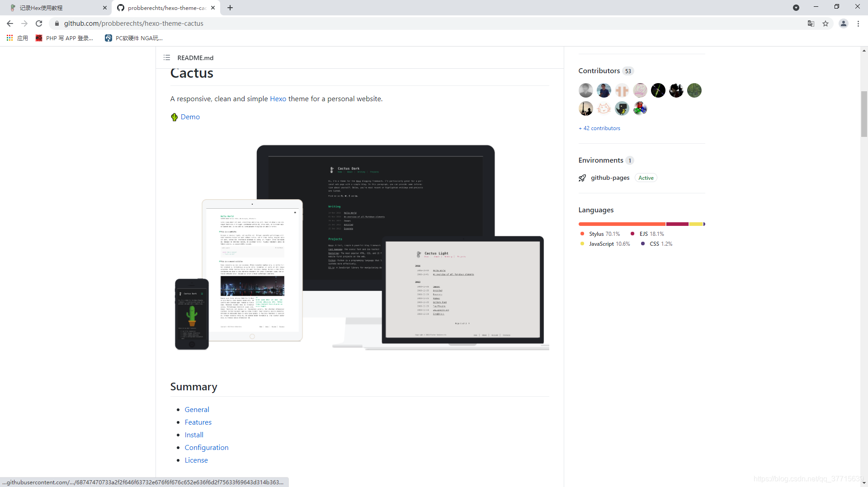Viewport: 868px width, 487px height.
Task: Jump to the License section link
Action: pyautogui.click(x=196, y=460)
